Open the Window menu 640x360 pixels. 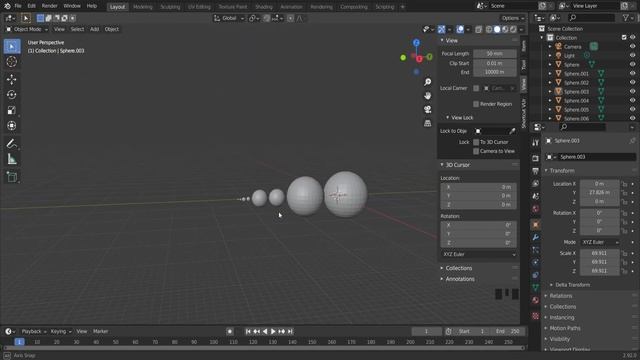[x=72, y=6]
